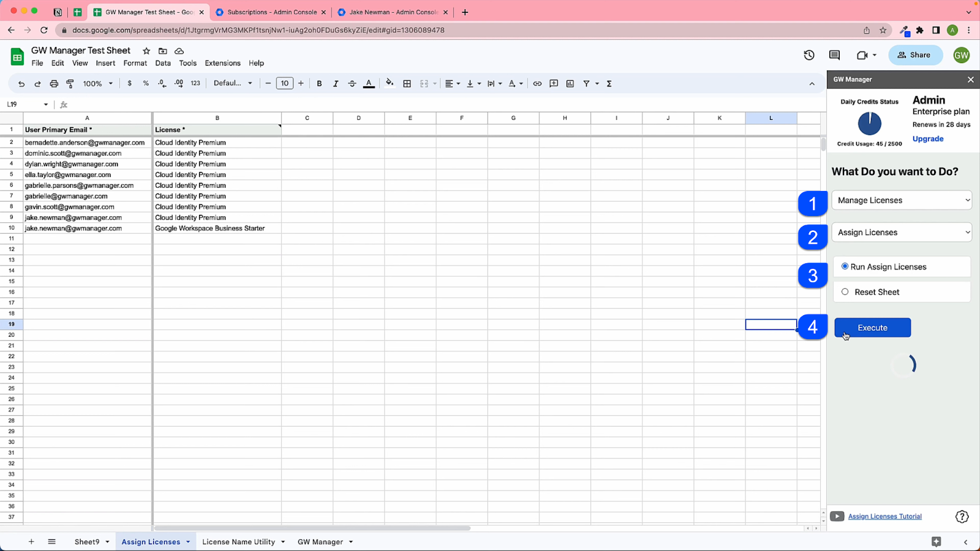Add a new sheet with plus button

pyautogui.click(x=31, y=542)
